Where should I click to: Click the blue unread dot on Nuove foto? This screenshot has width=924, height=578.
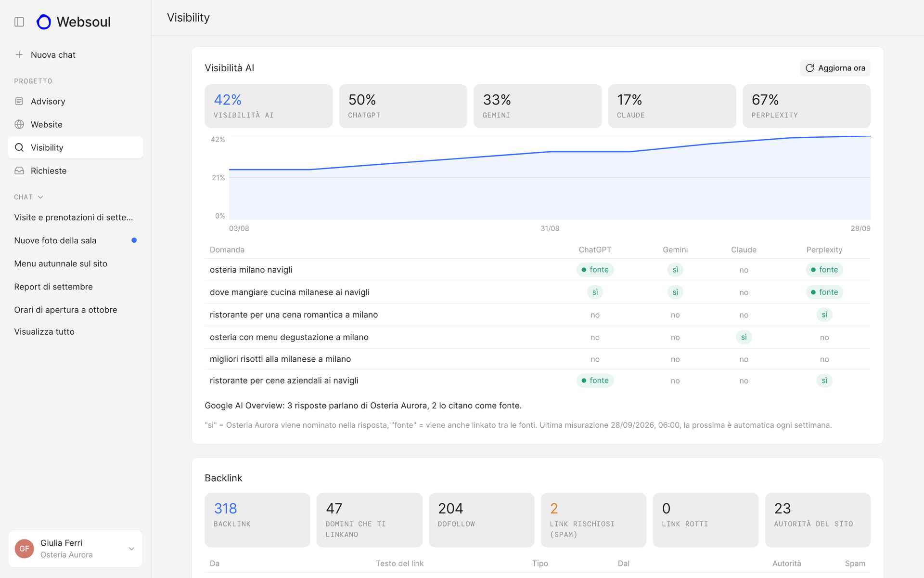(x=134, y=240)
